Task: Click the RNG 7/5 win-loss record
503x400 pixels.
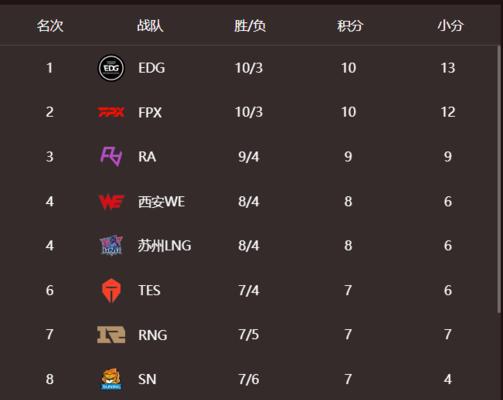Action: click(249, 335)
